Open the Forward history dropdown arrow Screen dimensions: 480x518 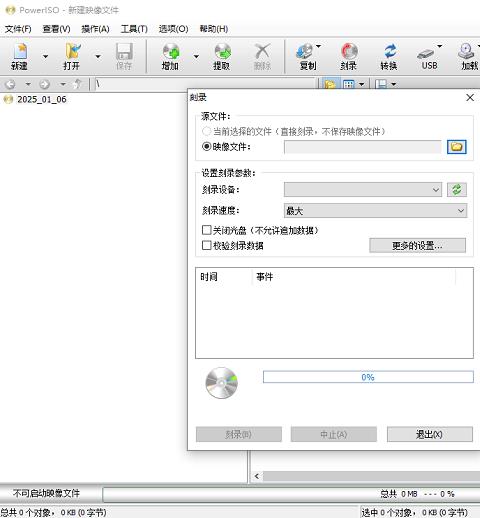tap(63, 84)
